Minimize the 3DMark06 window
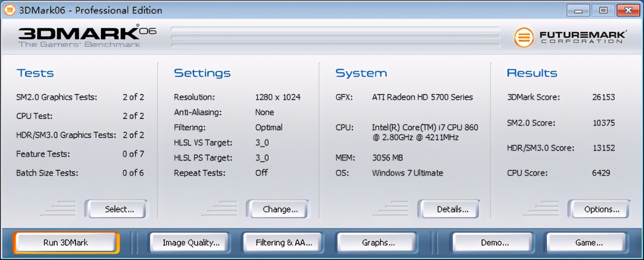 [x=578, y=10]
